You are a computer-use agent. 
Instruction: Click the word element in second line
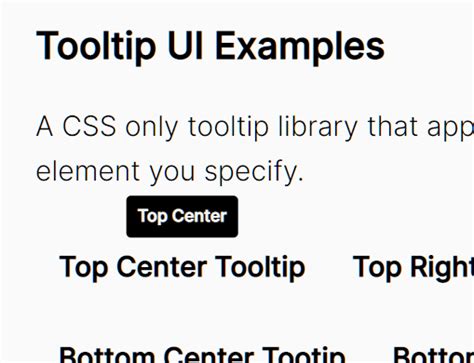88,171
